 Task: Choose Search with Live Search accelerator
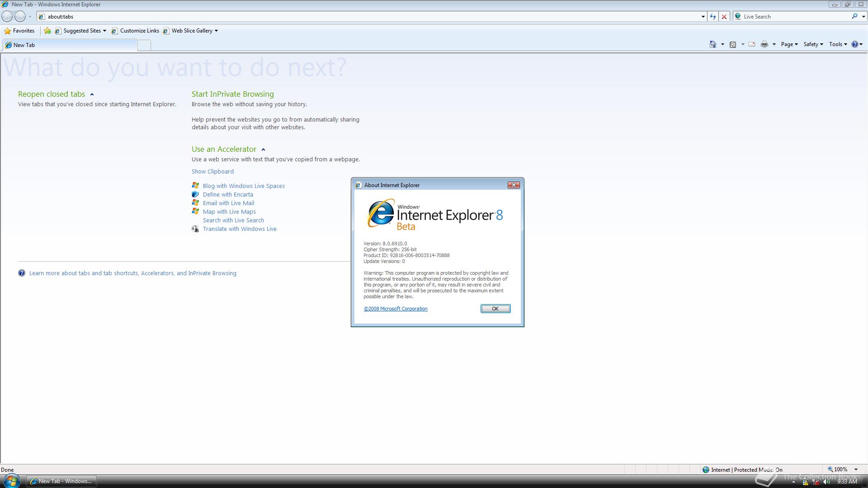pos(233,220)
